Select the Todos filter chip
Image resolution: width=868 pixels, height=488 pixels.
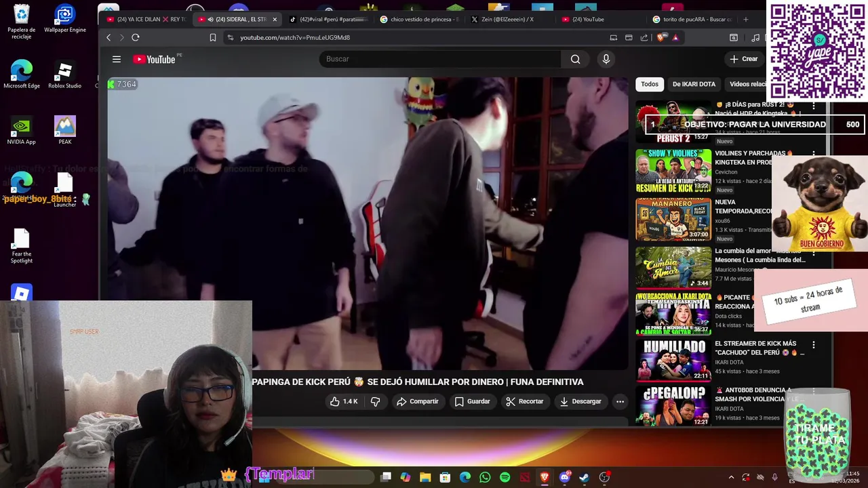[650, 84]
